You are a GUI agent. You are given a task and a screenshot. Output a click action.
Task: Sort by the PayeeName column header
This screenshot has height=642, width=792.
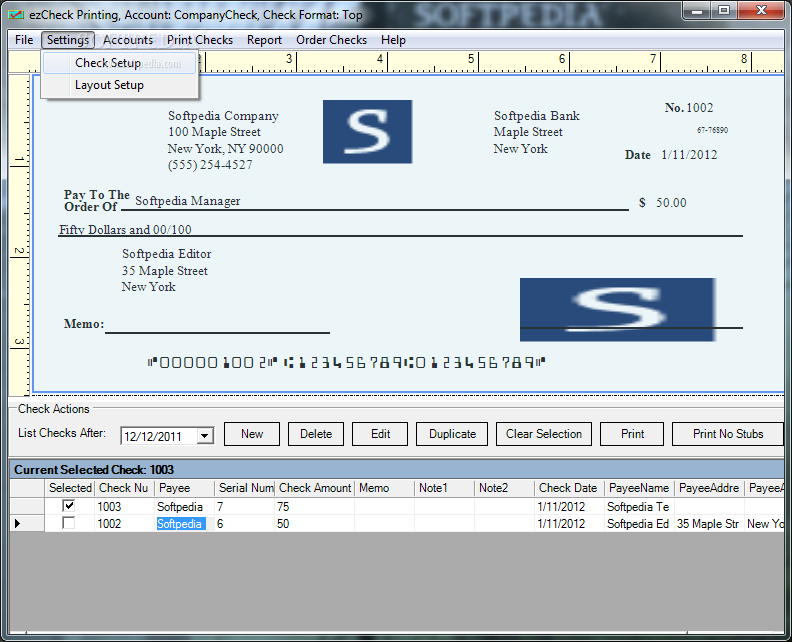pos(639,488)
